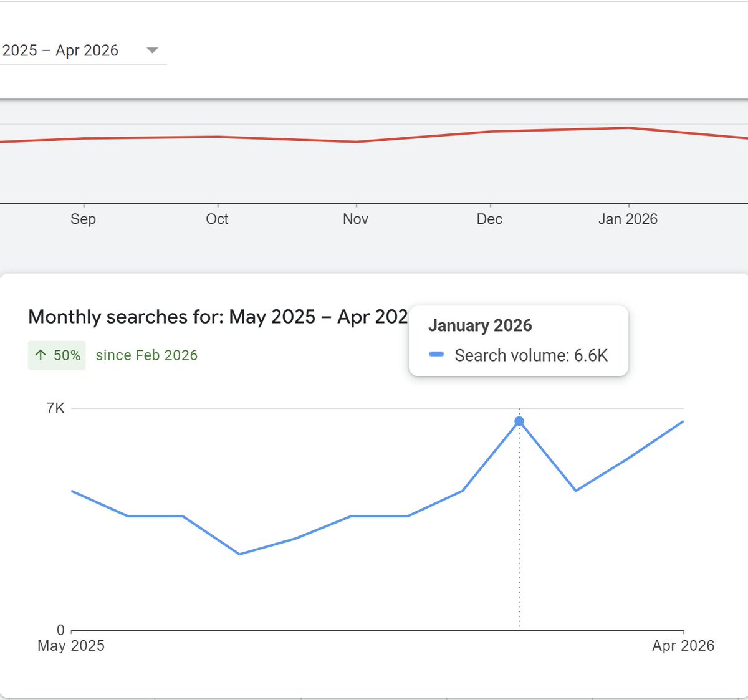Screen dimensions: 748x700
Task: Click the 'Nov' axis label on the top chart
Action: coord(355,219)
